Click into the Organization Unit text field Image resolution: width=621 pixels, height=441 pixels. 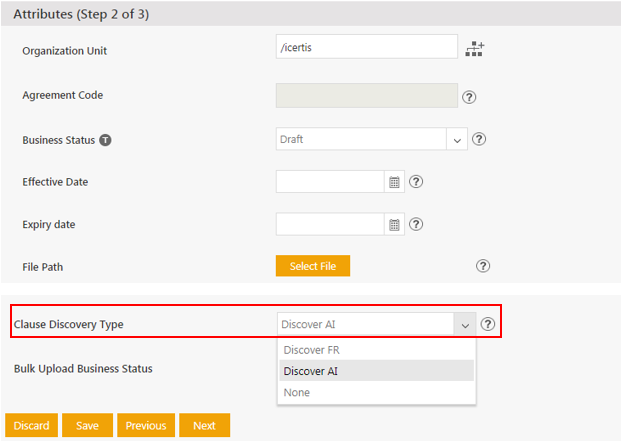tap(366, 46)
